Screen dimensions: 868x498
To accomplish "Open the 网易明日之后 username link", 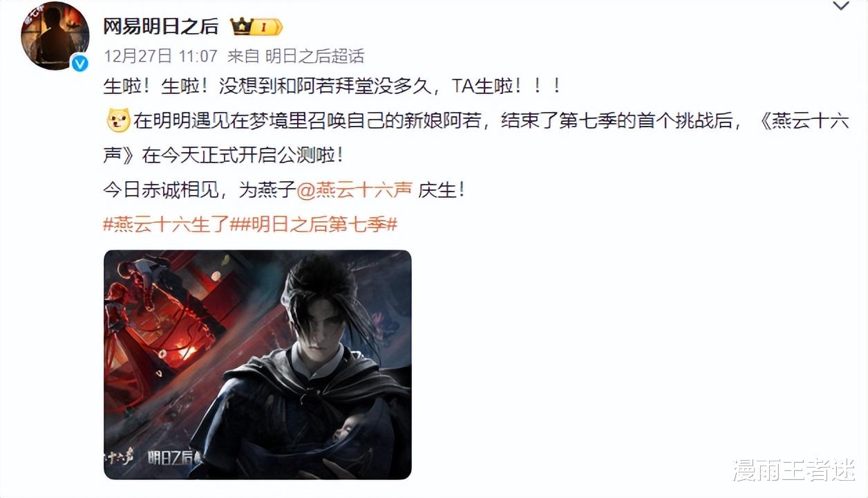I will click(160, 27).
